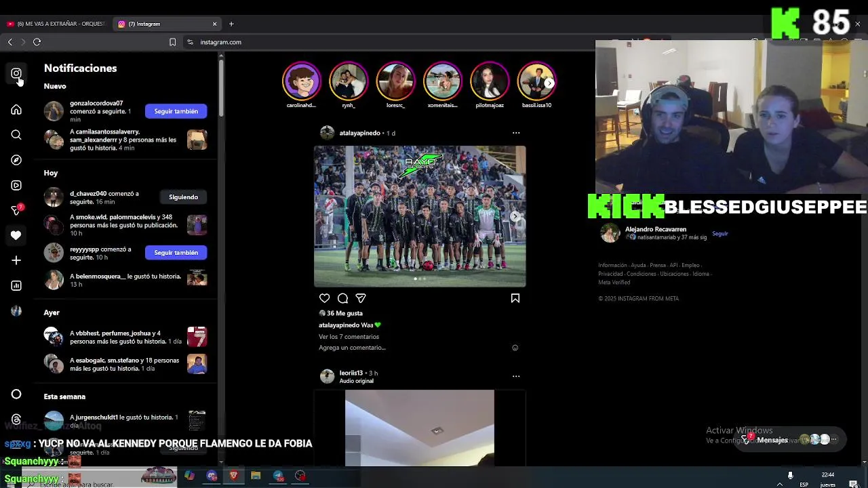
Task: Click 36 Me gusta on the post
Action: 344,313
